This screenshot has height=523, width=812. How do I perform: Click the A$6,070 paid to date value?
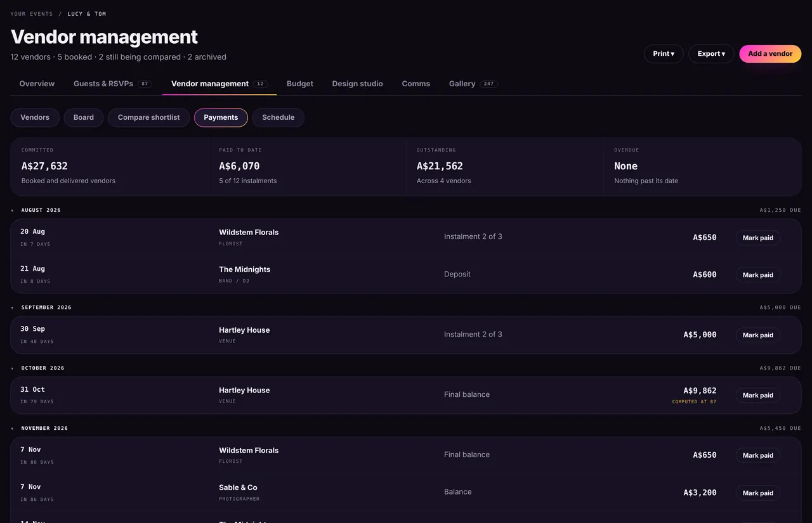[239, 166]
